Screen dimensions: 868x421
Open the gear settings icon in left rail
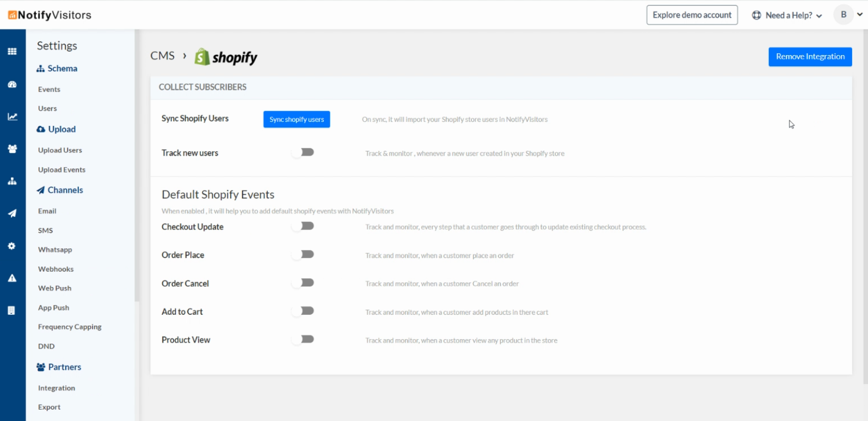click(12, 246)
